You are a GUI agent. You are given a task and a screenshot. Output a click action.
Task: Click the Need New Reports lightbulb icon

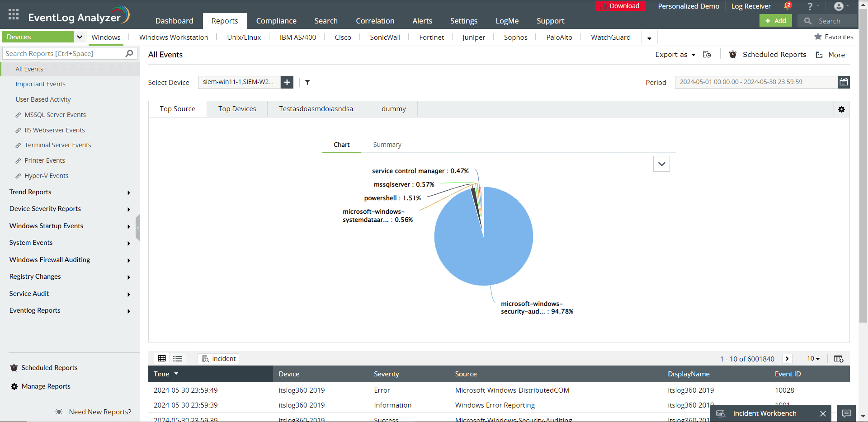coord(59,412)
